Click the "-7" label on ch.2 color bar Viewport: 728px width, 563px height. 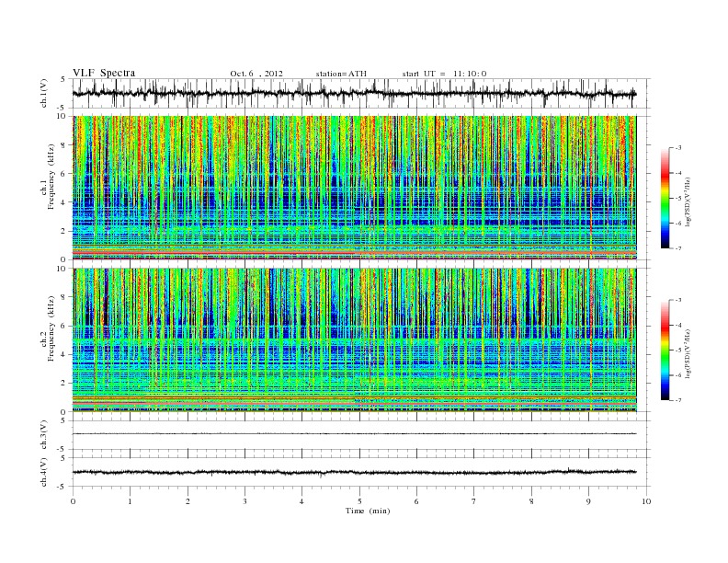click(677, 400)
